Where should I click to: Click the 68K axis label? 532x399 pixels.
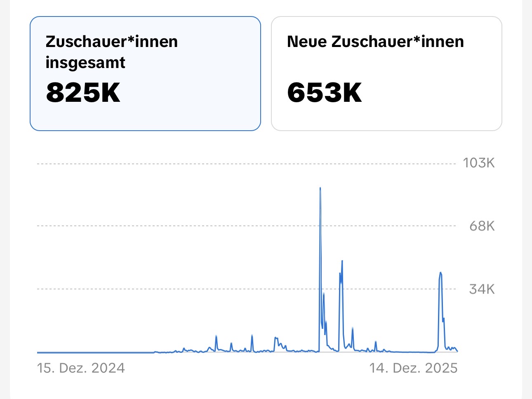pos(482,226)
